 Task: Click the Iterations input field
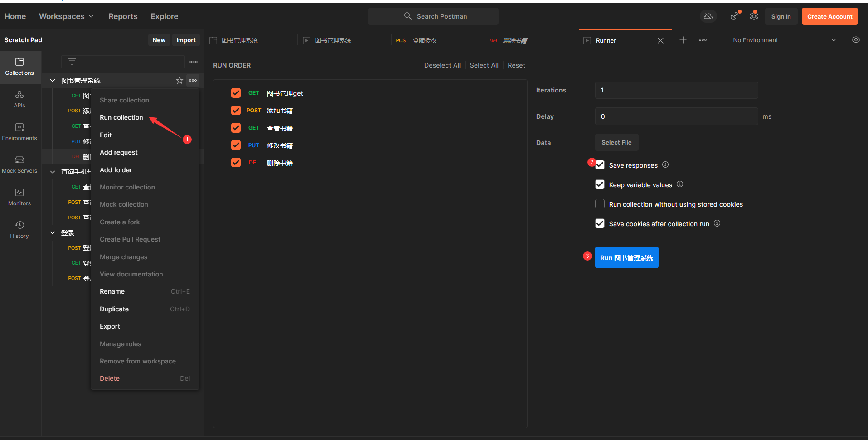(676, 90)
